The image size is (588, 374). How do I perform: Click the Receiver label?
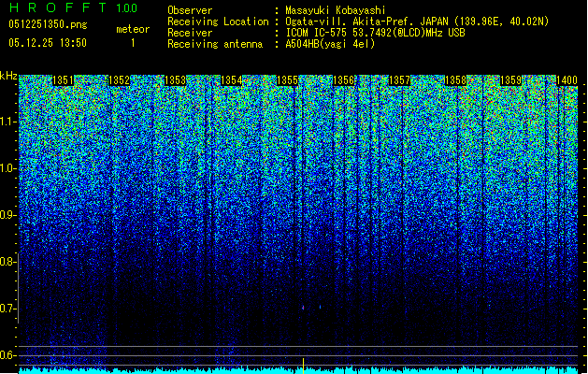pos(190,33)
